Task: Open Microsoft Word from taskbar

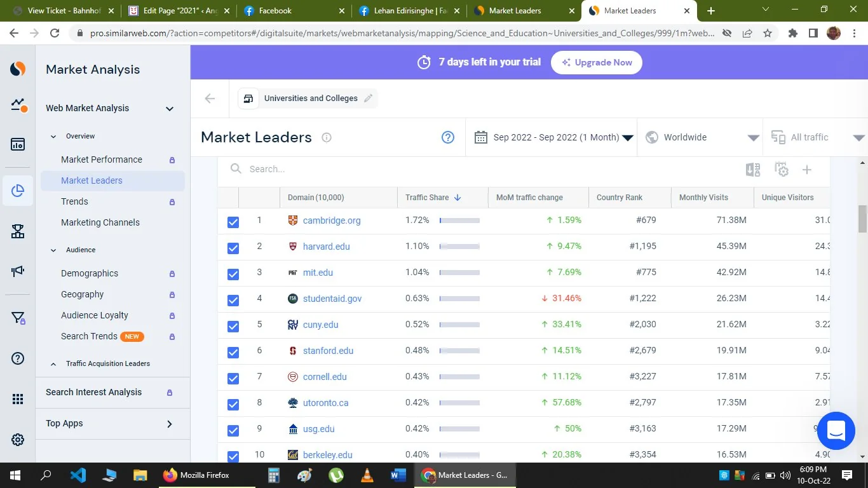Action: (398, 475)
